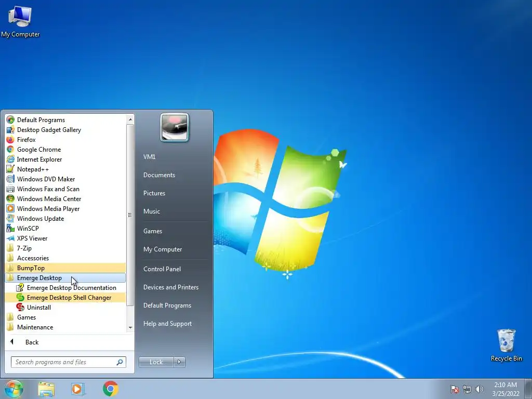Open XPS Viewer icon
The height and width of the screenshot is (399, 532).
click(10, 238)
